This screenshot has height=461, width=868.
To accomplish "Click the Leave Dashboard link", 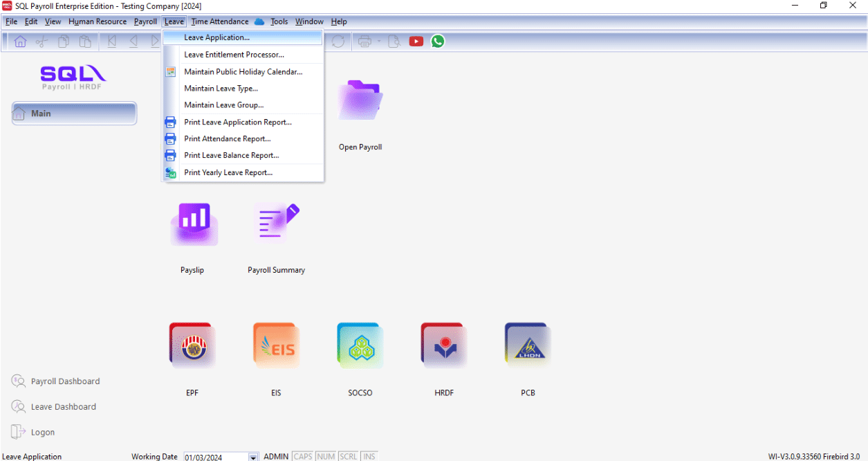I will pyautogui.click(x=63, y=407).
